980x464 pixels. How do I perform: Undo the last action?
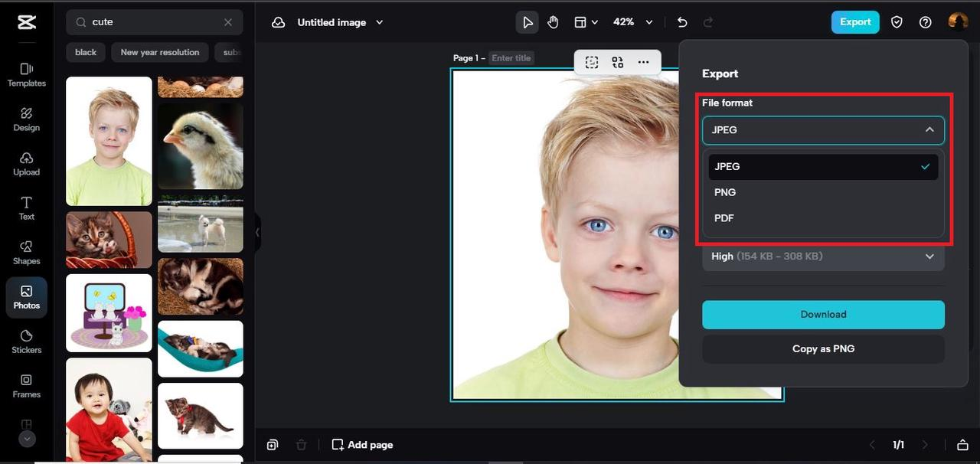click(682, 22)
